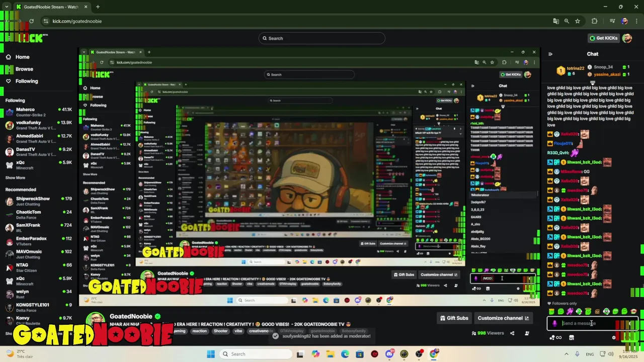Screen dimensions: 644x362
Task: Click the translate page icon in address bar
Action: [x=556, y=21]
